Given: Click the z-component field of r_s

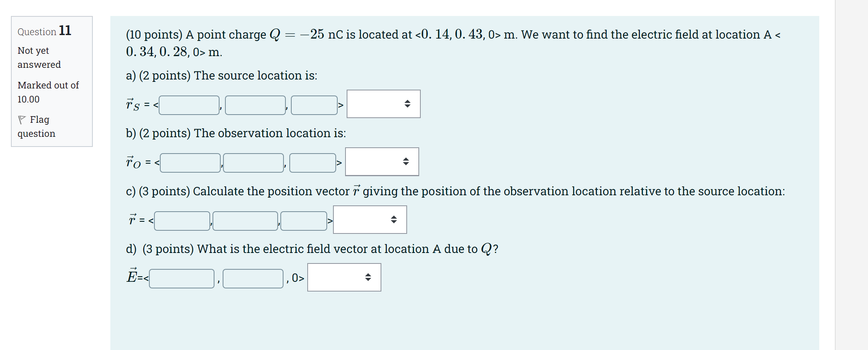Looking at the screenshot, I should point(314,105).
